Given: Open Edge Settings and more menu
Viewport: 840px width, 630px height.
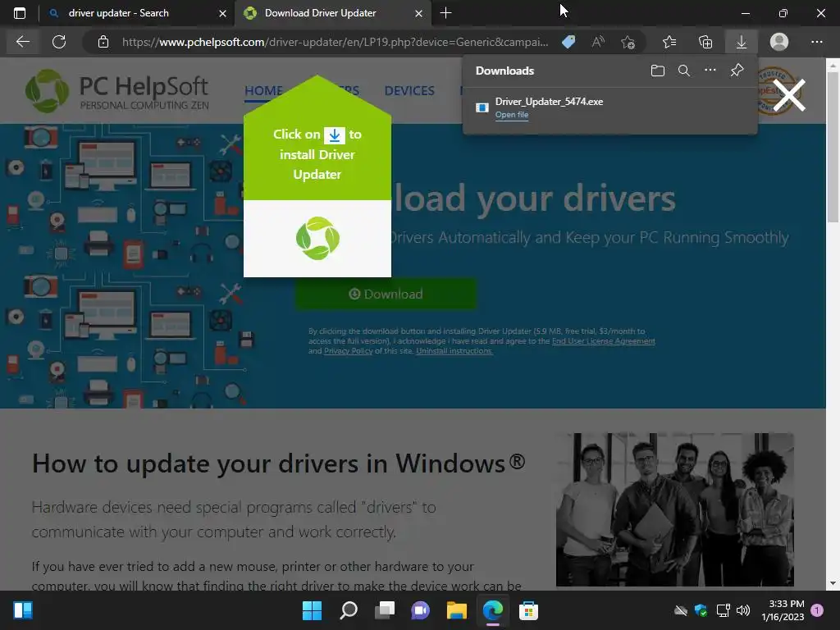Looking at the screenshot, I should click(816, 42).
